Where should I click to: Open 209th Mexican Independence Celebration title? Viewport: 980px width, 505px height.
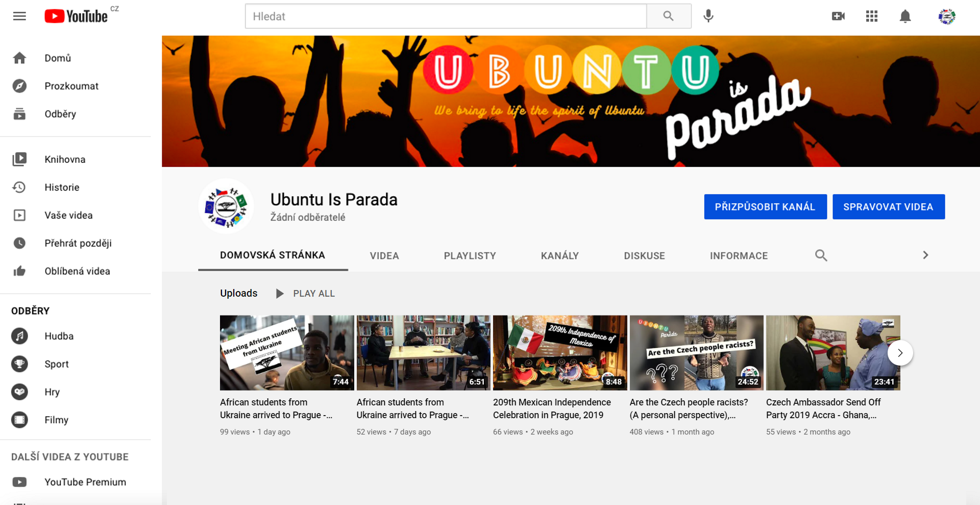click(x=552, y=408)
